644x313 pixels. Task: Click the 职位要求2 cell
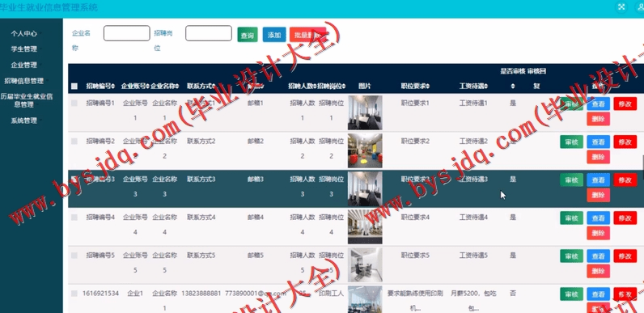coord(415,142)
